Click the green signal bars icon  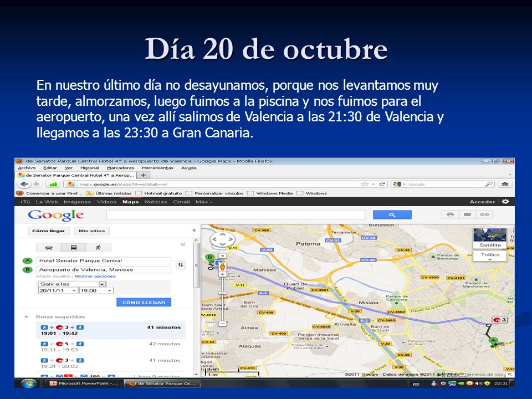click(53, 184)
